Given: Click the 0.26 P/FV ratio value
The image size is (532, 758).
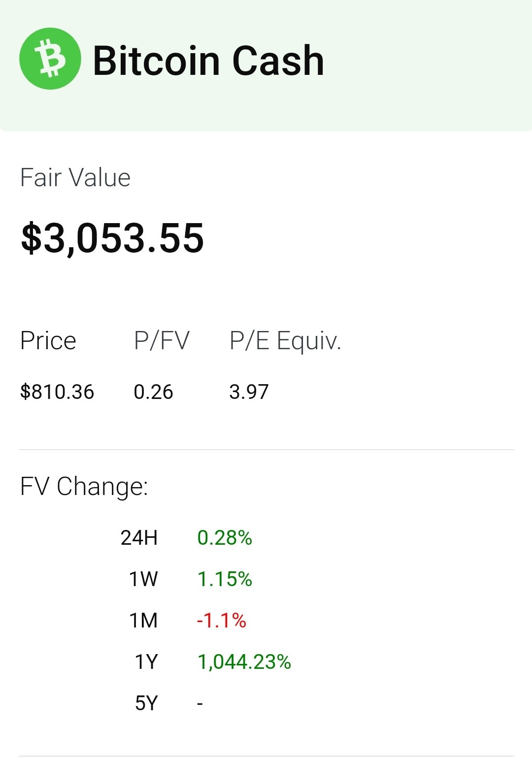Looking at the screenshot, I should (154, 392).
